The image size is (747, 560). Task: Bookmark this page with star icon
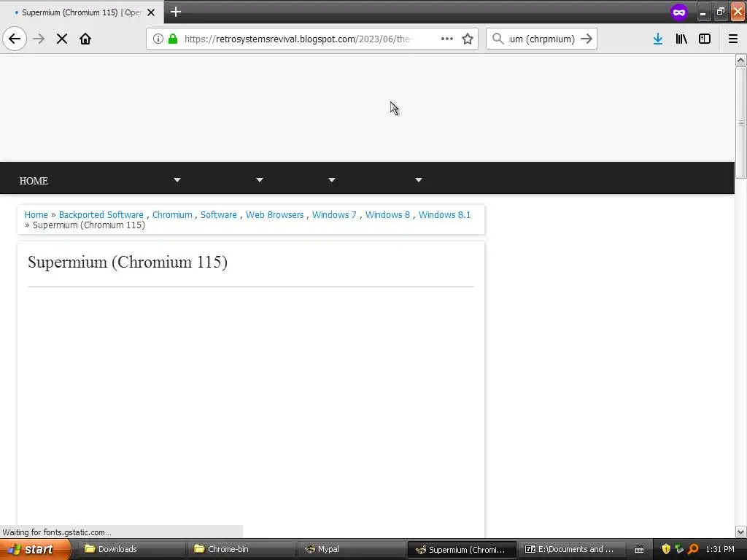[468, 39]
